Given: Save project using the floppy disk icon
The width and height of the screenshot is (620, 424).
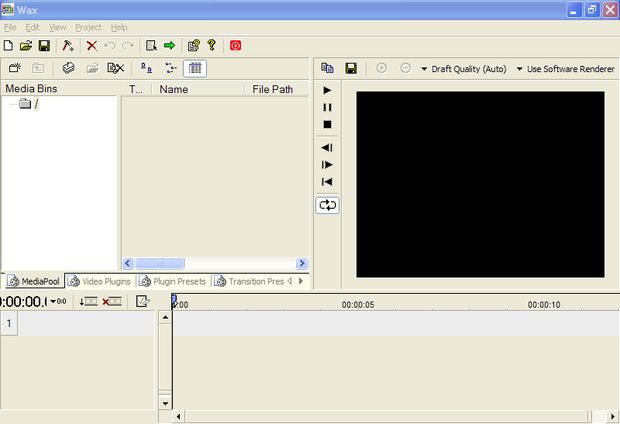Looking at the screenshot, I should [x=44, y=45].
